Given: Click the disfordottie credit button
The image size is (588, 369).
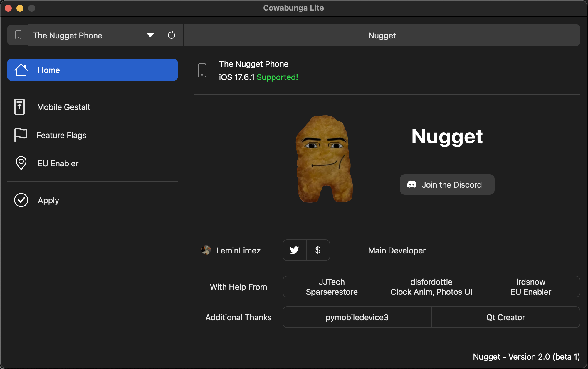Looking at the screenshot, I should click(431, 287).
